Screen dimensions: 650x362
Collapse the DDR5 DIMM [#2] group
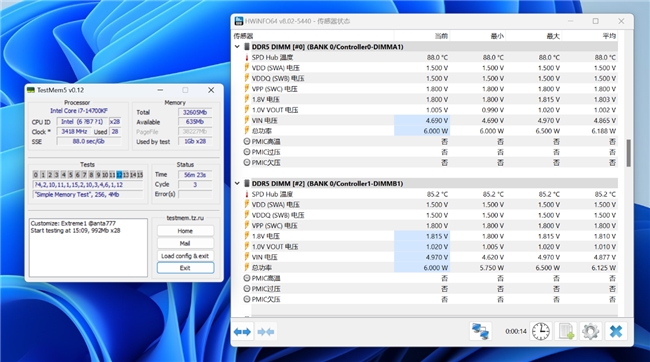pyautogui.click(x=237, y=183)
